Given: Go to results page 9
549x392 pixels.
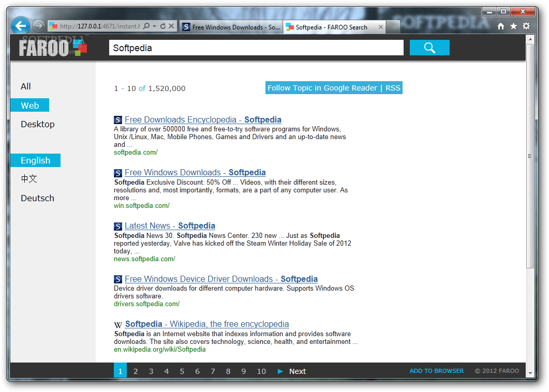Looking at the screenshot, I should [x=243, y=371].
